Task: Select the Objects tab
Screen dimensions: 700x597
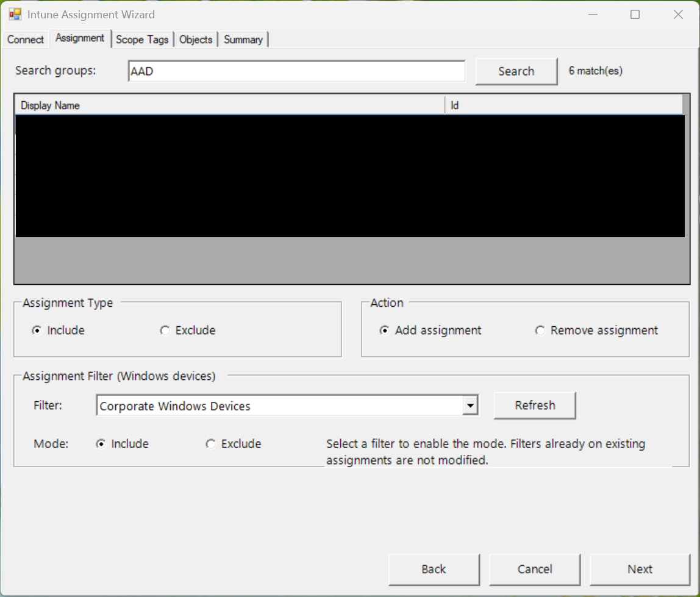Action: click(x=196, y=39)
